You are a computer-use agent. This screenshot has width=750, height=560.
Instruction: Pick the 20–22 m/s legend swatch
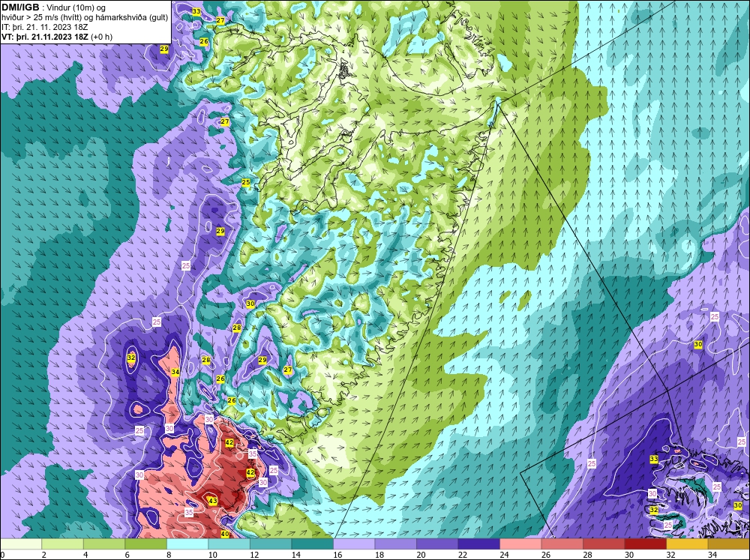coord(437,544)
